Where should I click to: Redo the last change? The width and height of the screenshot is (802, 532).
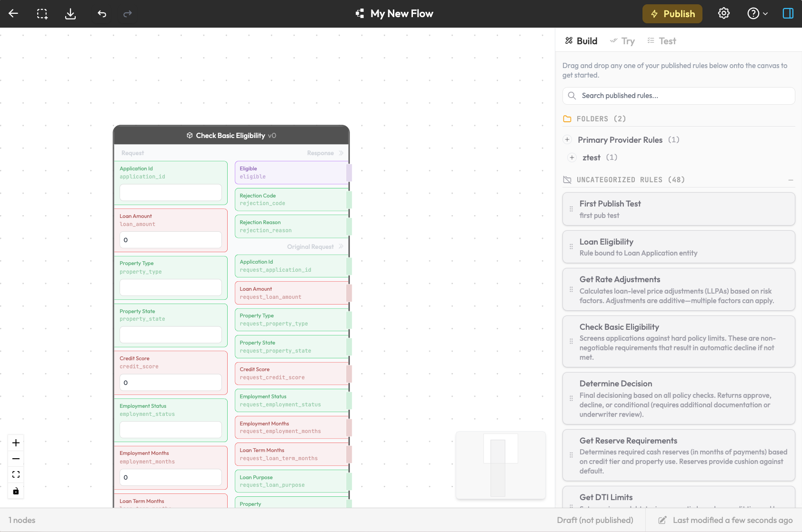(x=127, y=13)
